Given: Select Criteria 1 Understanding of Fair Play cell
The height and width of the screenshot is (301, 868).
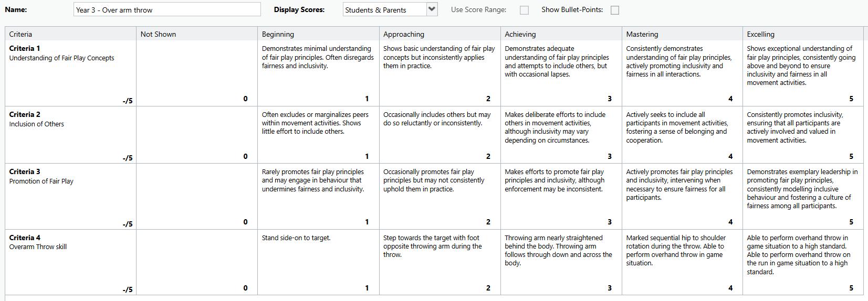Looking at the screenshot, I should point(70,73).
